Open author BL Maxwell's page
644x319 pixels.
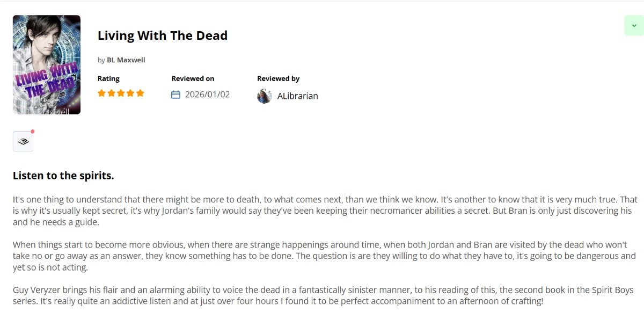coord(126,60)
